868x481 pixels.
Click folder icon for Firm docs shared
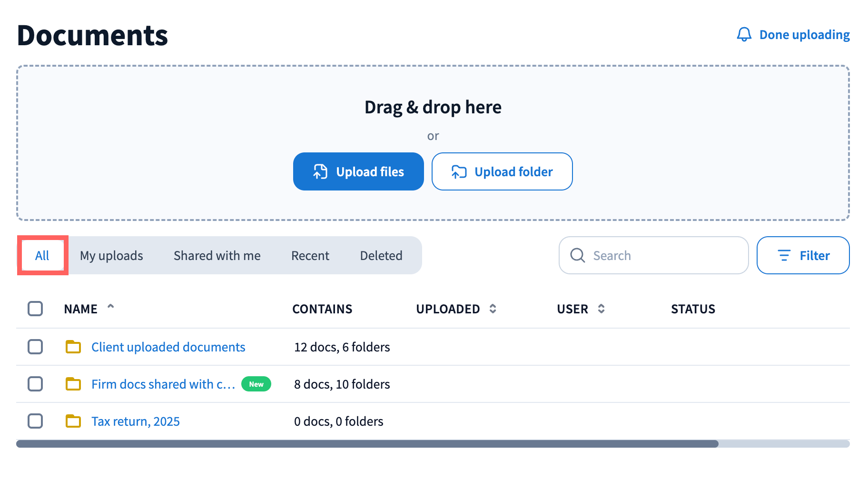pyautogui.click(x=73, y=384)
